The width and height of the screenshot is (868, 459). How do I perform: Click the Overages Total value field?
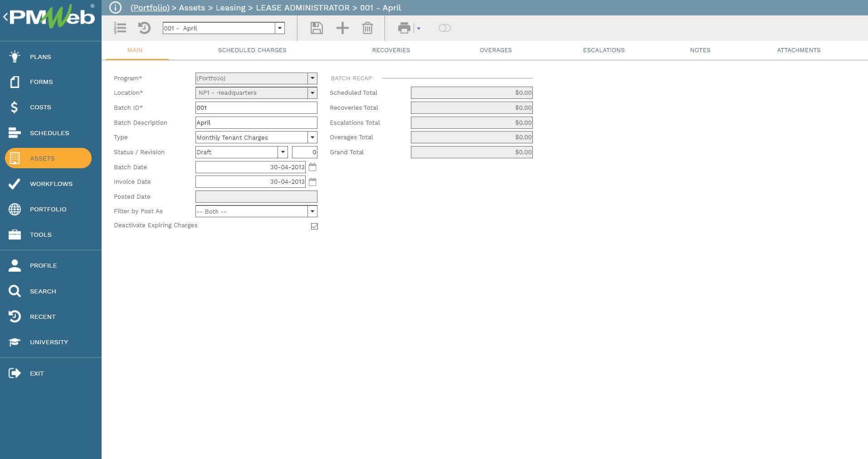[x=472, y=137]
